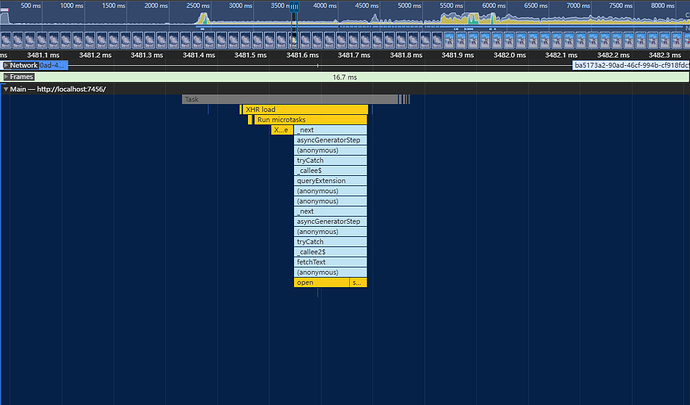Click the green CPU spike near 5800 ms
The height and width of the screenshot is (405, 690).
tap(473, 18)
